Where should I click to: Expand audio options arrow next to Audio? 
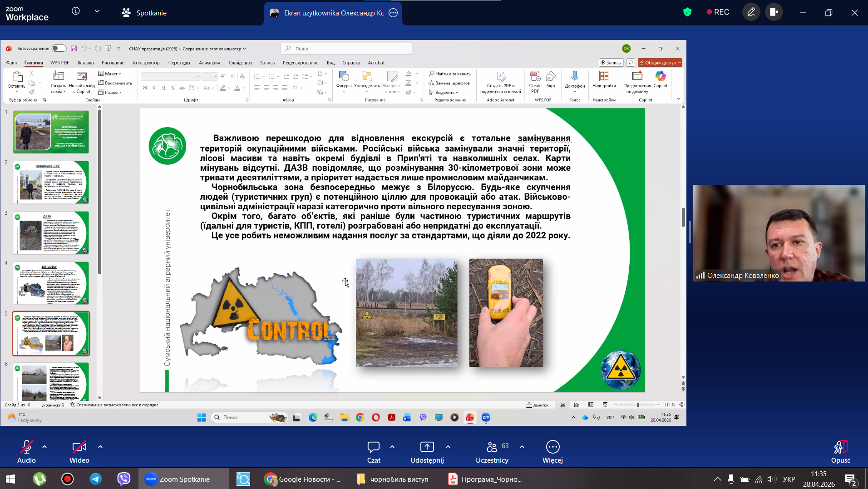(44, 447)
